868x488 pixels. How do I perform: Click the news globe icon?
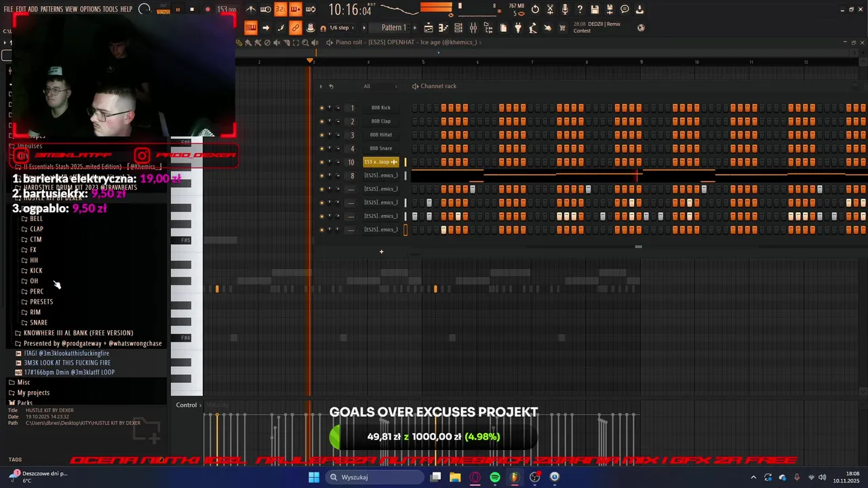click(x=641, y=28)
